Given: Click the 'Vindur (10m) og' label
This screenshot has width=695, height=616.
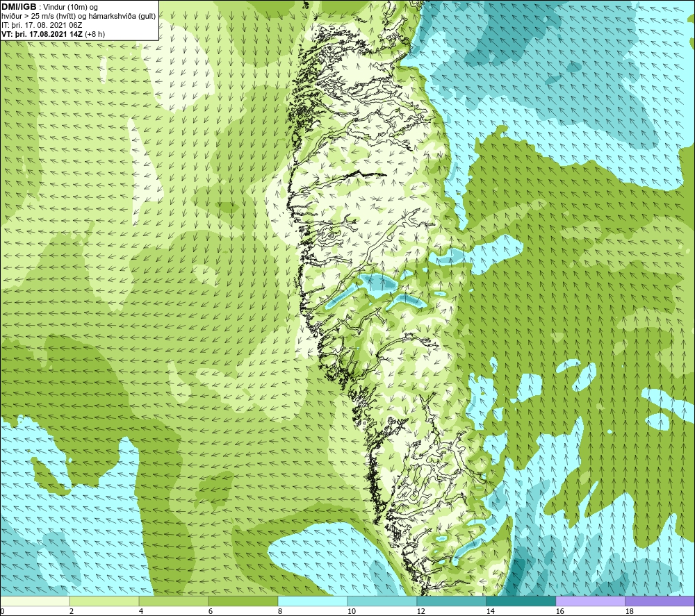Looking at the screenshot, I should [72, 8].
